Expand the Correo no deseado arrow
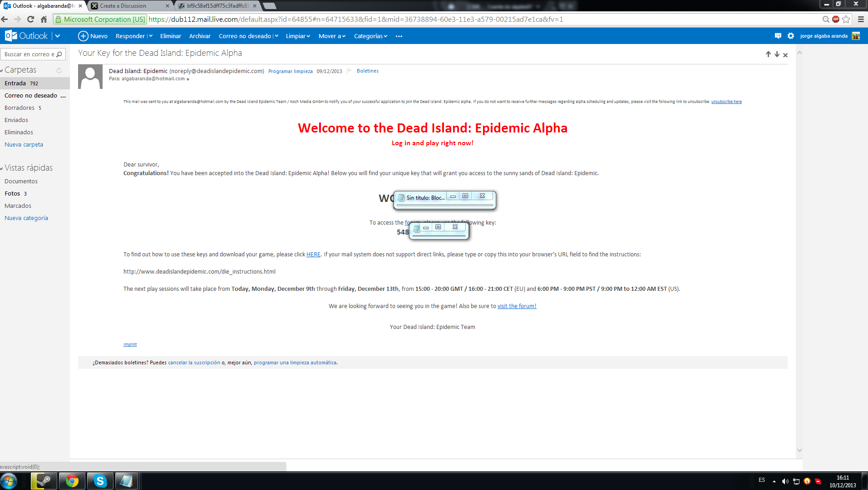 [276, 36]
